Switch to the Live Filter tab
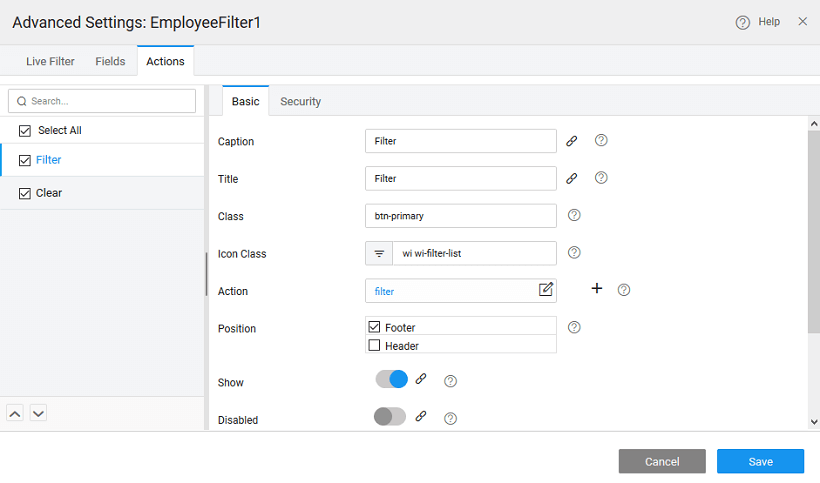 [50, 61]
